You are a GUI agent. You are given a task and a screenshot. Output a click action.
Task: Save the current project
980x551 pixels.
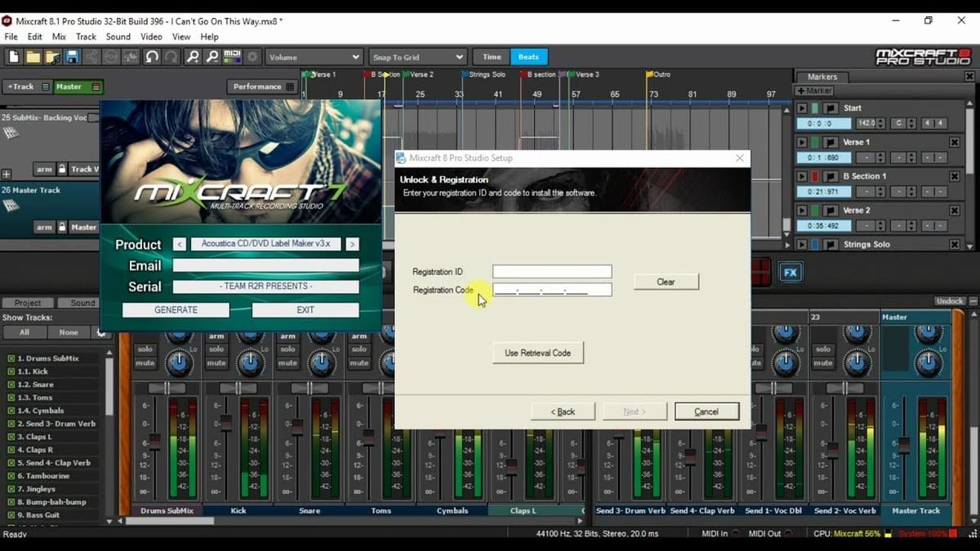click(73, 56)
